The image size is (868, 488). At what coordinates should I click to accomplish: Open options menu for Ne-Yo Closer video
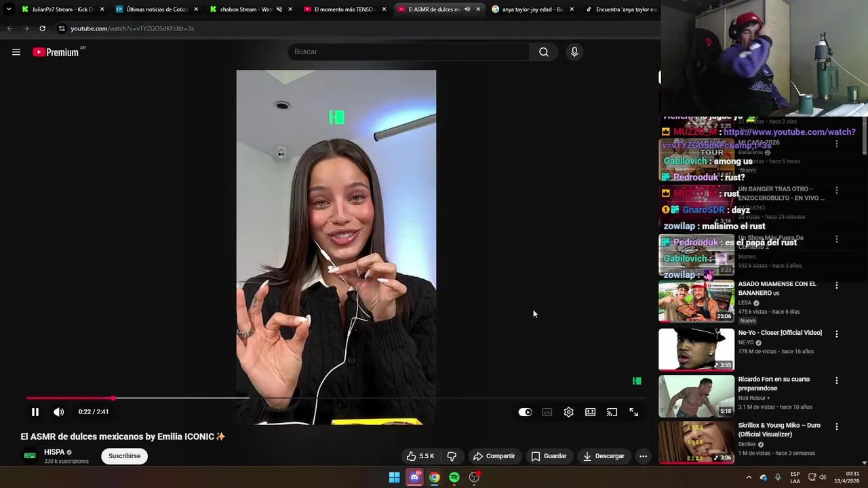click(x=836, y=334)
